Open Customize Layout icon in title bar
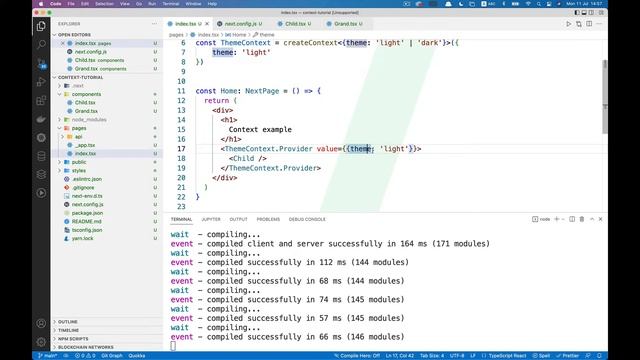This screenshot has width=640, height=360. coord(601,13)
